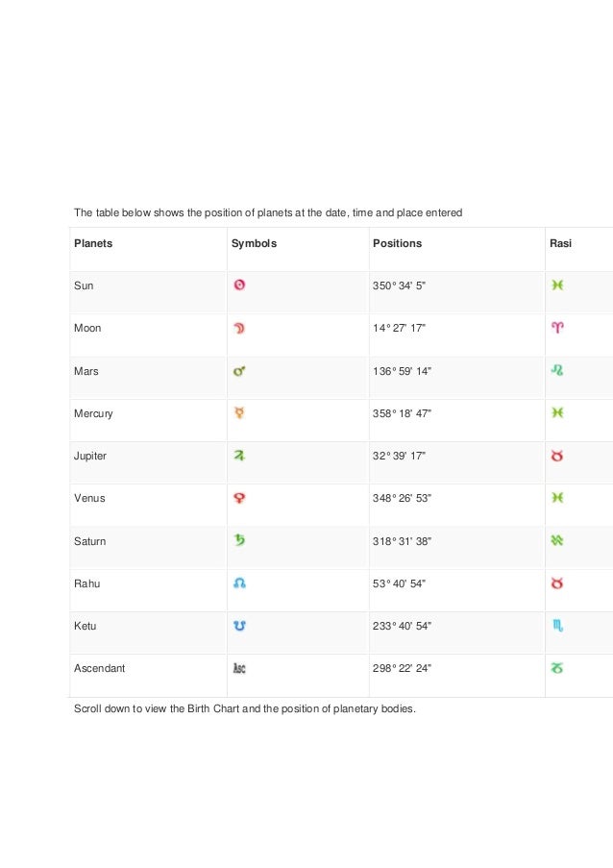
Task: Click the Taurus rasi icon in Jupiter row
Action: 557,456
